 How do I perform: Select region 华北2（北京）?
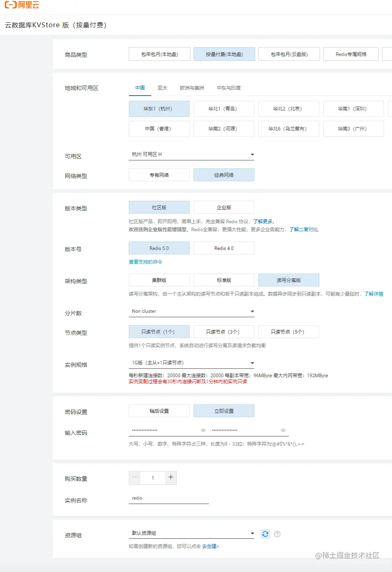tap(289, 109)
